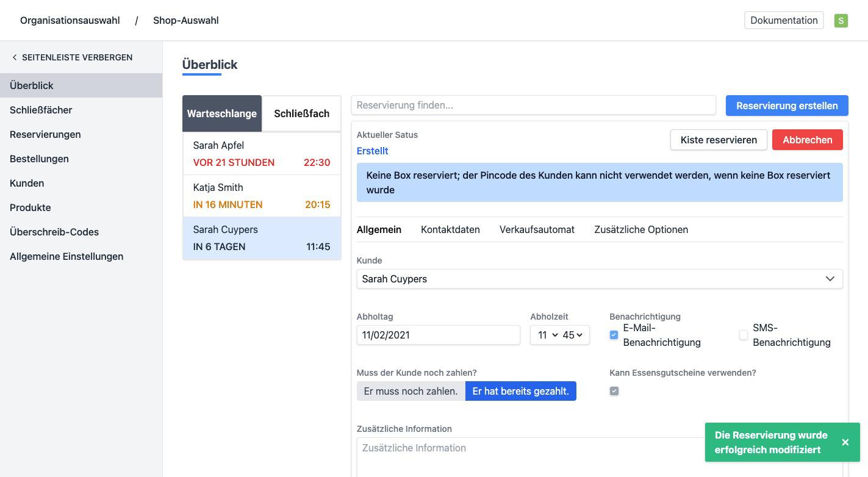Viewport: 868px width, 477px height.
Task: Enable the SMS-Benachrichtigung checkbox
Action: pos(743,335)
